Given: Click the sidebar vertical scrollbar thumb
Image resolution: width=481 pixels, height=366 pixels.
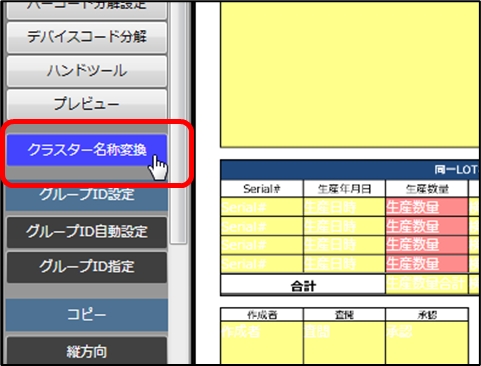Looking at the screenshot, I should 178,122.
